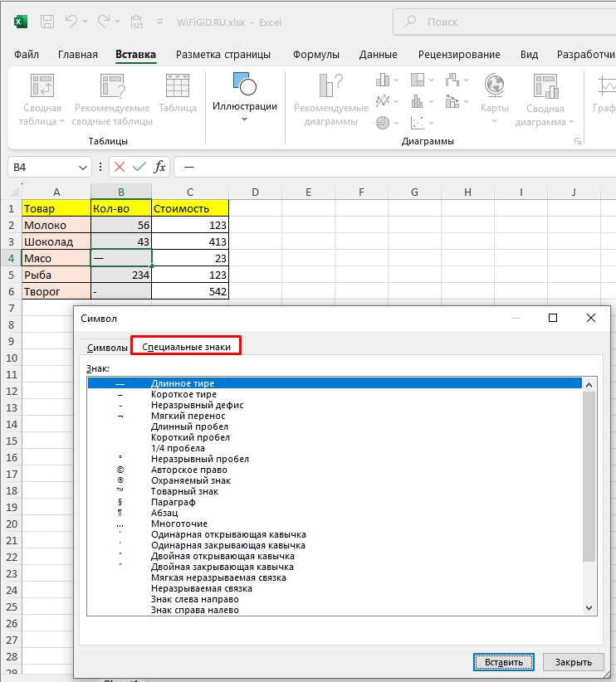The width and height of the screenshot is (616, 682).
Task: Select cell A6 with Творог
Action: click(x=56, y=291)
